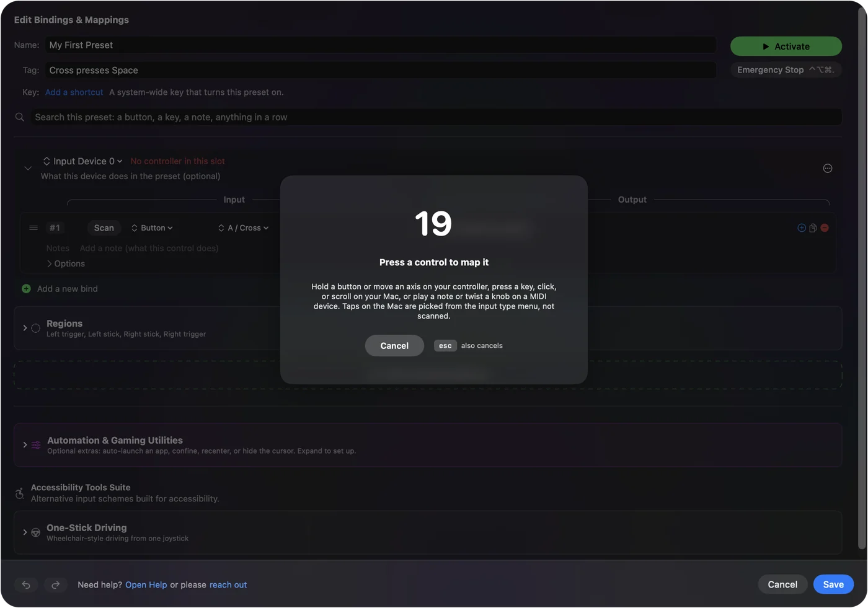Click the Add a shortcut link
This screenshot has height=608, width=868.
(74, 92)
